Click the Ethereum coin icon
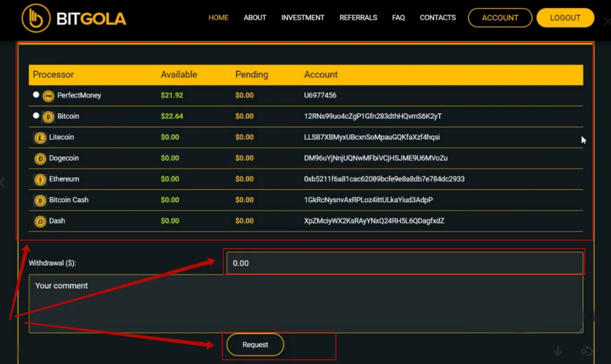The image size is (611, 364). tap(40, 179)
